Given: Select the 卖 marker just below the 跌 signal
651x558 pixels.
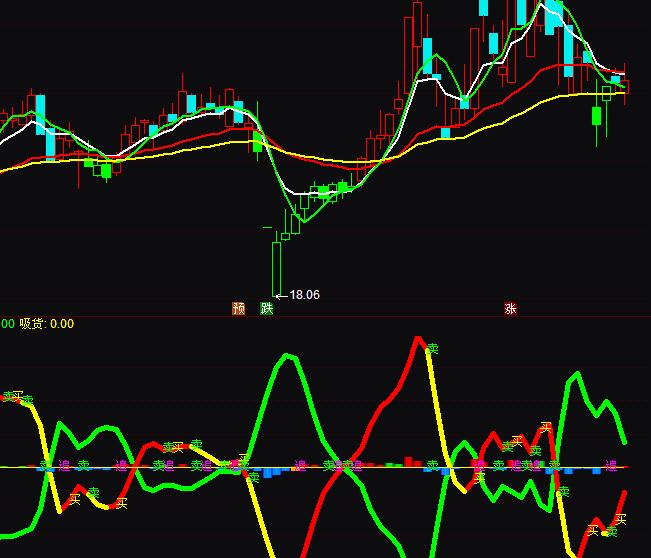Looking at the screenshot, I should click(x=253, y=477).
